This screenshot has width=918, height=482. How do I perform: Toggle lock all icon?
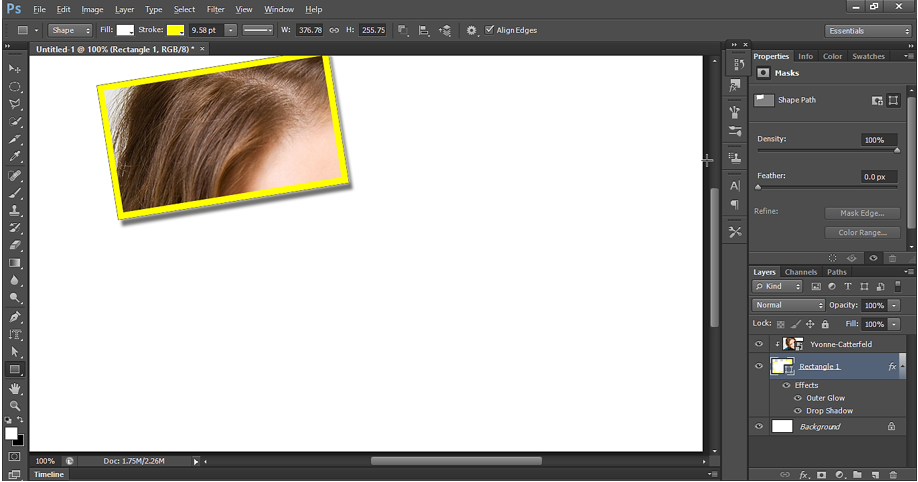click(x=825, y=324)
